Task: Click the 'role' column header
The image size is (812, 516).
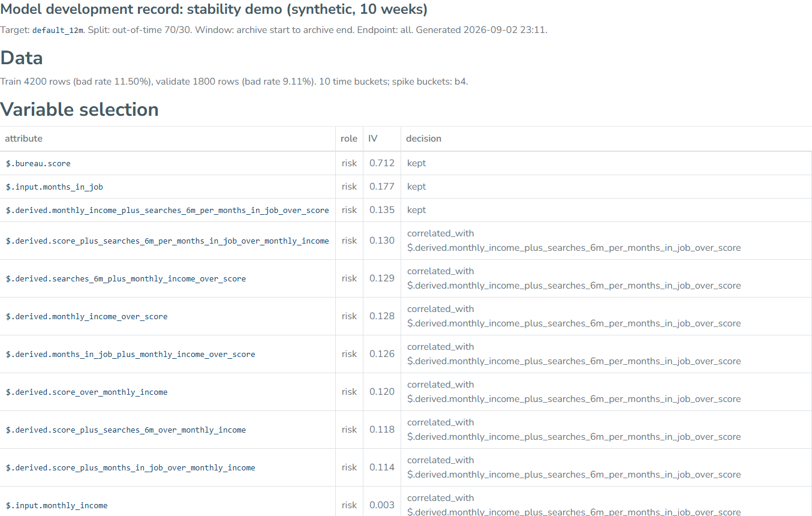Action: pyautogui.click(x=349, y=139)
